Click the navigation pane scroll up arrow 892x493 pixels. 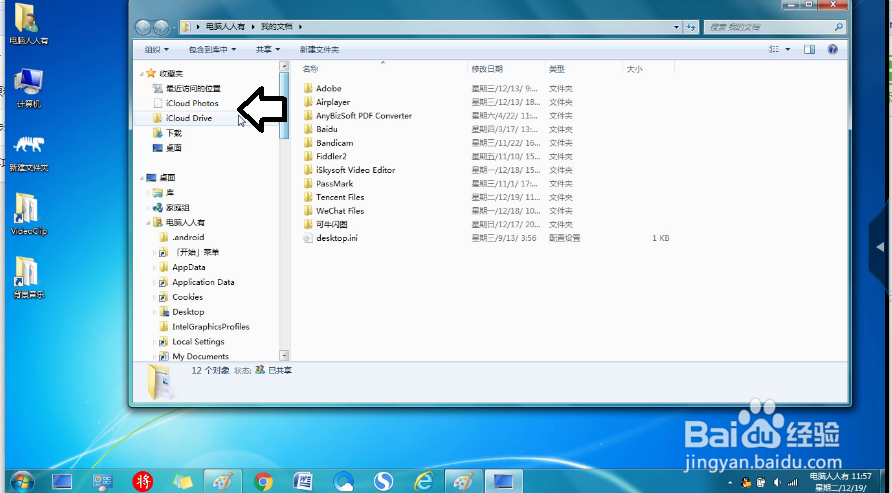click(x=284, y=67)
